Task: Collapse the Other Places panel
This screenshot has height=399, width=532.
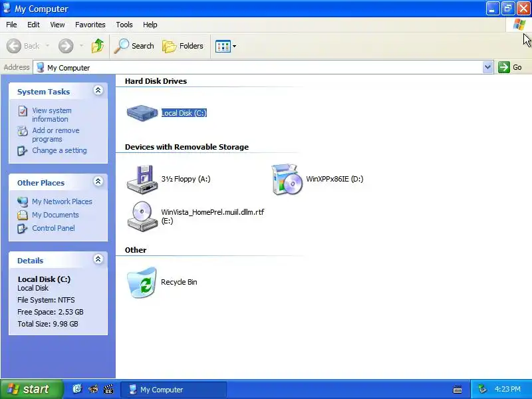Action: 98,182
